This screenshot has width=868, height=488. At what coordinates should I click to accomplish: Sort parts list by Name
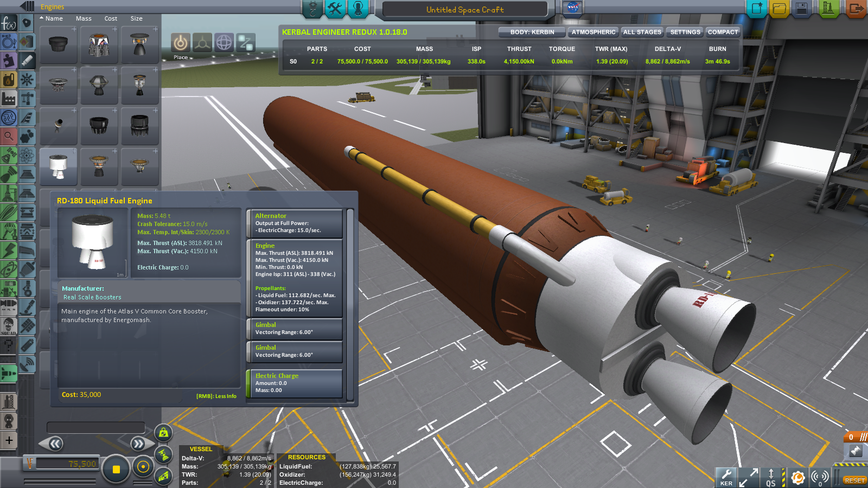54,18
